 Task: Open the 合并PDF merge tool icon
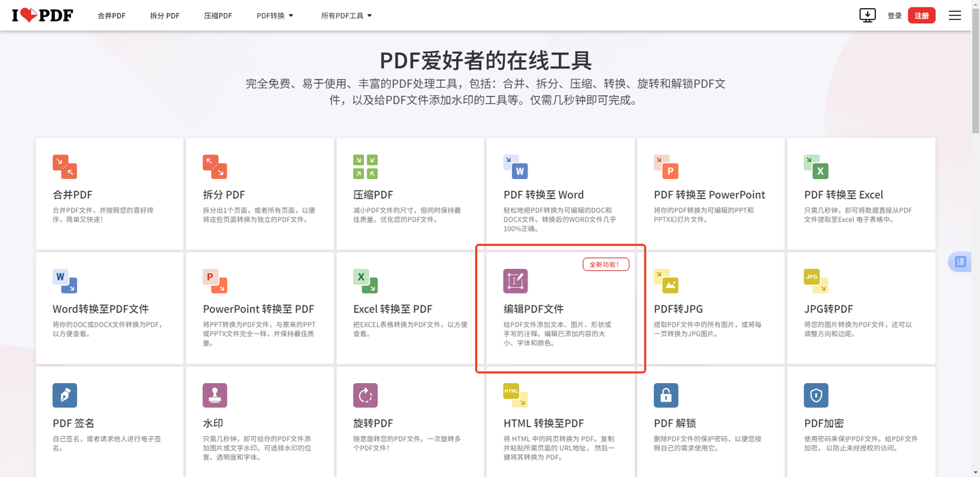coord(65,167)
